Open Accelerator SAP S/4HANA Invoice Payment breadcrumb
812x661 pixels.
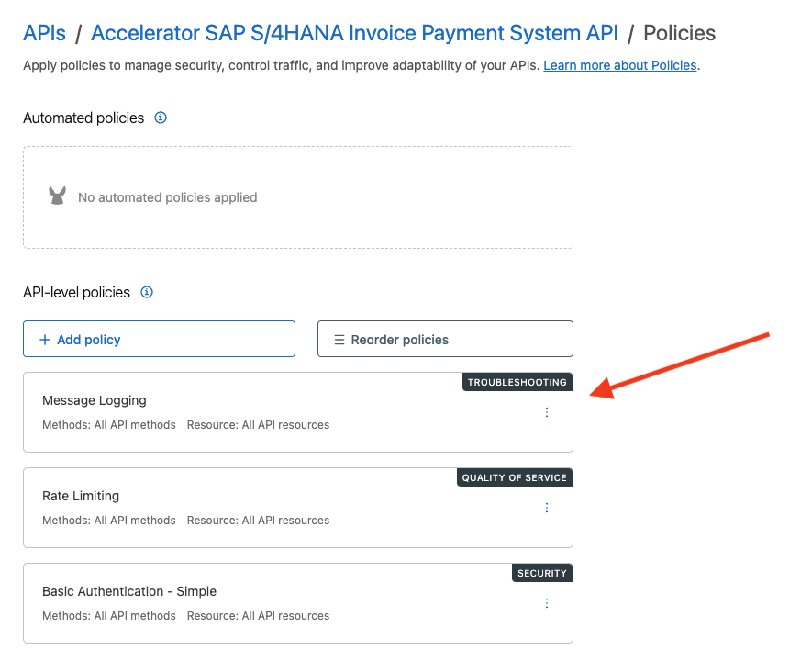[x=354, y=34]
